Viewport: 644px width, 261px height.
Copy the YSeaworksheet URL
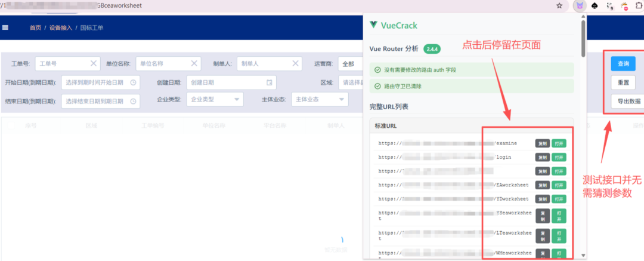coord(543,216)
